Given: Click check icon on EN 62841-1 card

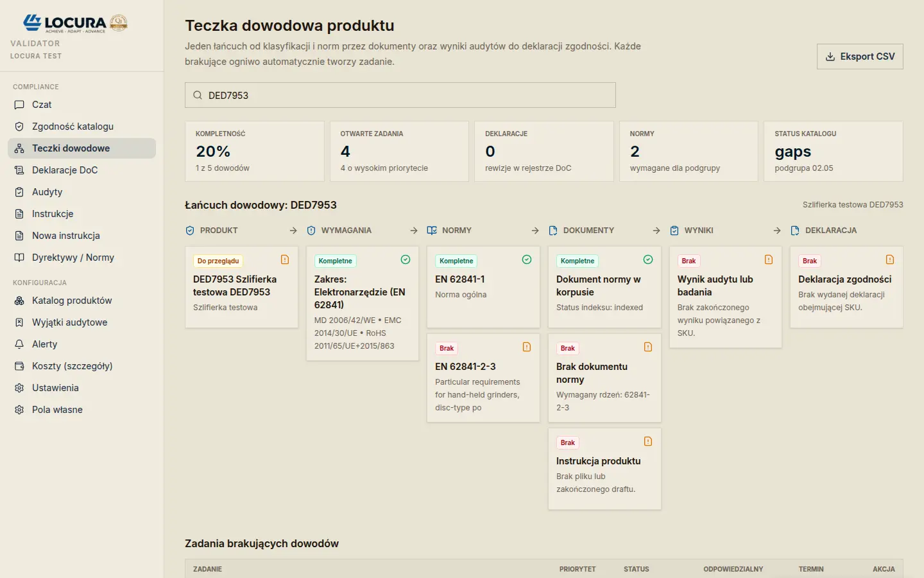Looking at the screenshot, I should click(x=527, y=259).
